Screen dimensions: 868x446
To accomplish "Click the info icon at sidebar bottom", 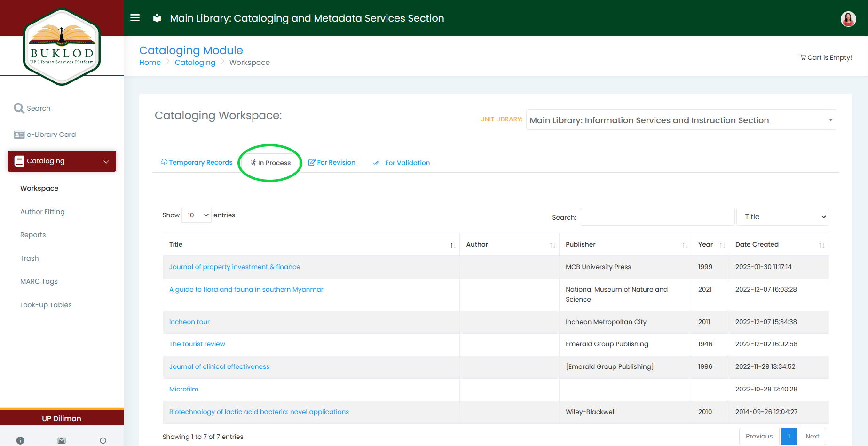I will [x=20, y=440].
